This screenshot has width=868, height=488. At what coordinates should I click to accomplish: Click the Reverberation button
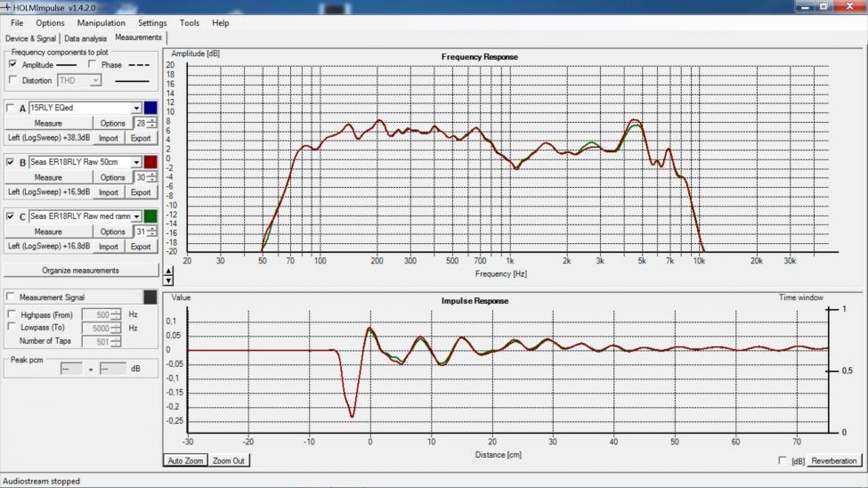point(833,460)
